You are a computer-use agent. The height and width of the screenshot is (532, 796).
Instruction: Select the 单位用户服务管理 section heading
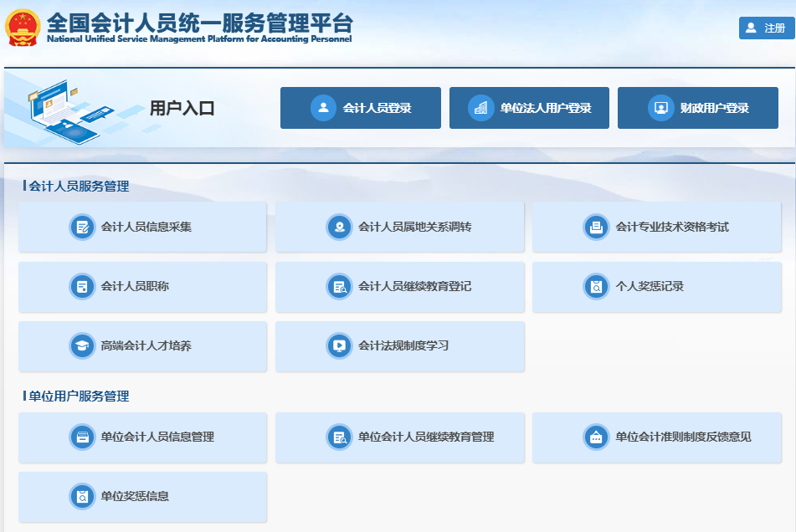pyautogui.click(x=79, y=396)
